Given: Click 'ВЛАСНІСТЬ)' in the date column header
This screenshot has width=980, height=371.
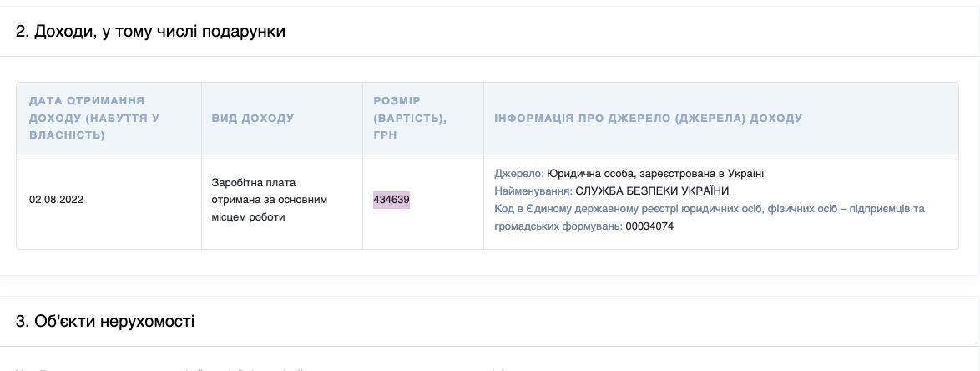Looking at the screenshot, I should (x=67, y=135).
